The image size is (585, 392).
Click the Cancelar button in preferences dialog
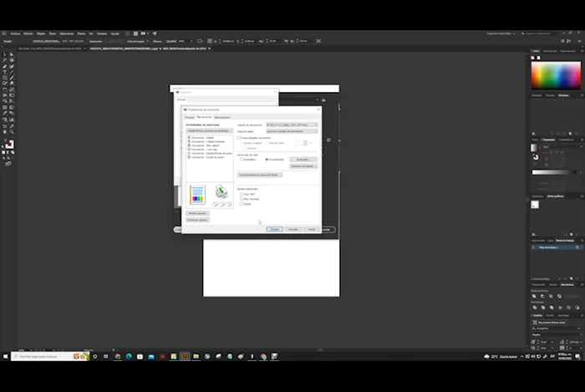point(293,228)
